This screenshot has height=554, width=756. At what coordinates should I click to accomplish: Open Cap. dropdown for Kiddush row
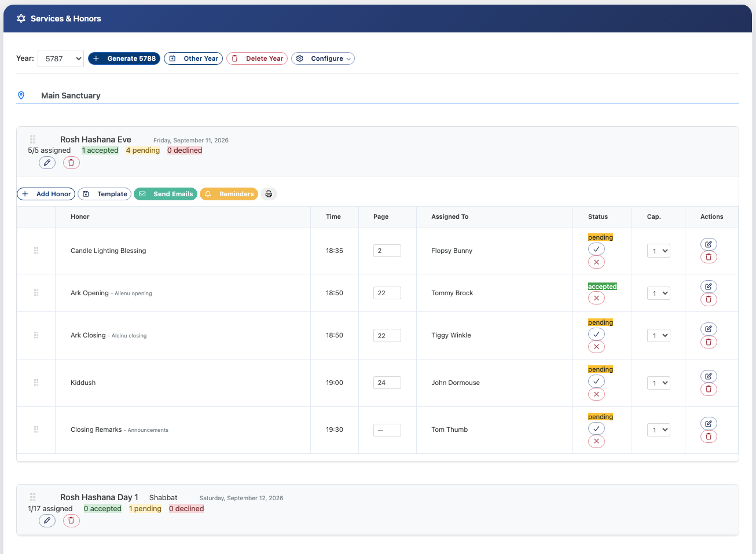[x=659, y=383]
